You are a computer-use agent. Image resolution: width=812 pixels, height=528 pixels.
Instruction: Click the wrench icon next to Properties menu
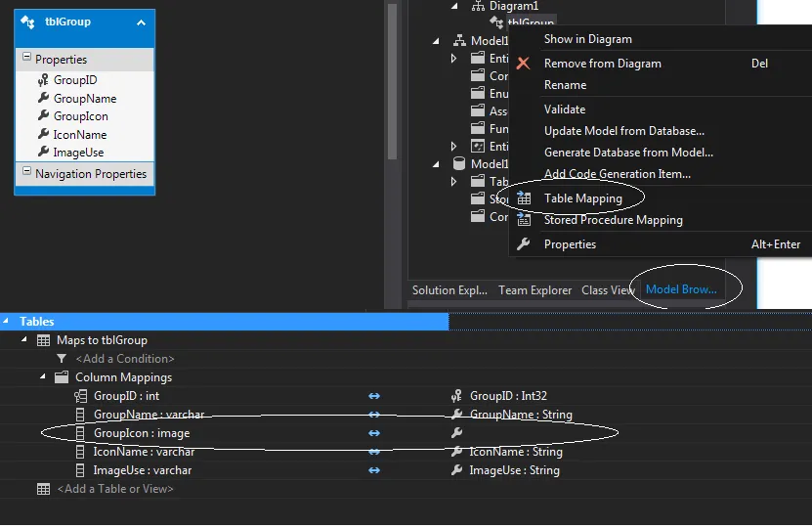[x=524, y=244]
